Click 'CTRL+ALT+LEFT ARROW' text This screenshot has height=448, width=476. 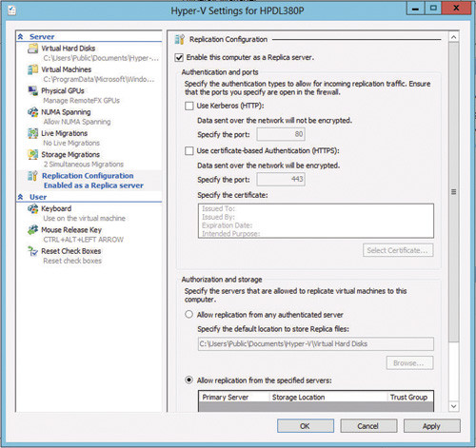click(x=84, y=240)
